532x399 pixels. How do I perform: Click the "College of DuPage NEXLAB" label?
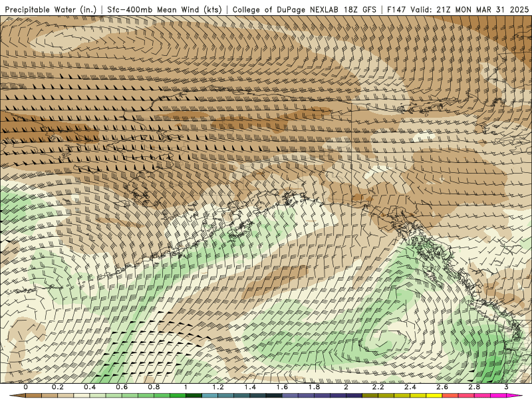click(285, 9)
